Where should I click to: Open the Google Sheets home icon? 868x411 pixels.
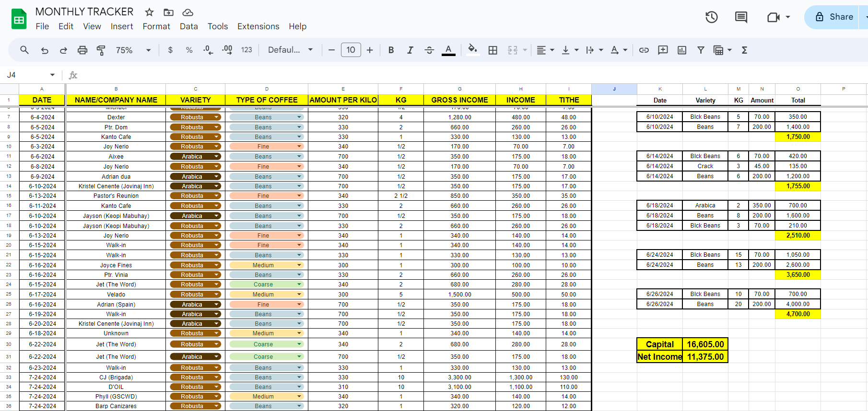[19, 19]
